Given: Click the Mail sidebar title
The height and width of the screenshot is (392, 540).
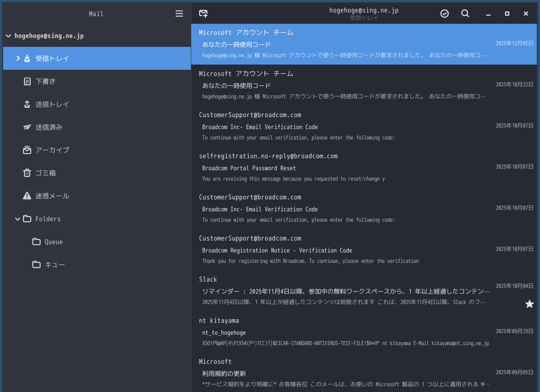Looking at the screenshot, I should [x=96, y=14].
